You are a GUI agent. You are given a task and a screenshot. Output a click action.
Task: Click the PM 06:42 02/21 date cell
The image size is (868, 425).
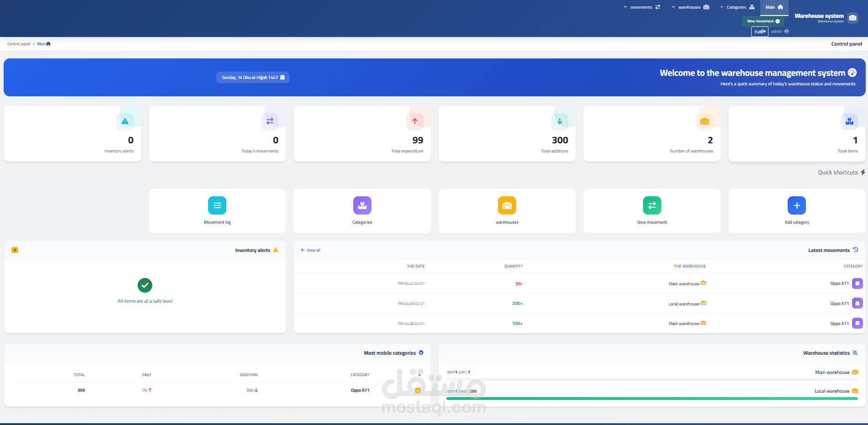[x=411, y=283]
